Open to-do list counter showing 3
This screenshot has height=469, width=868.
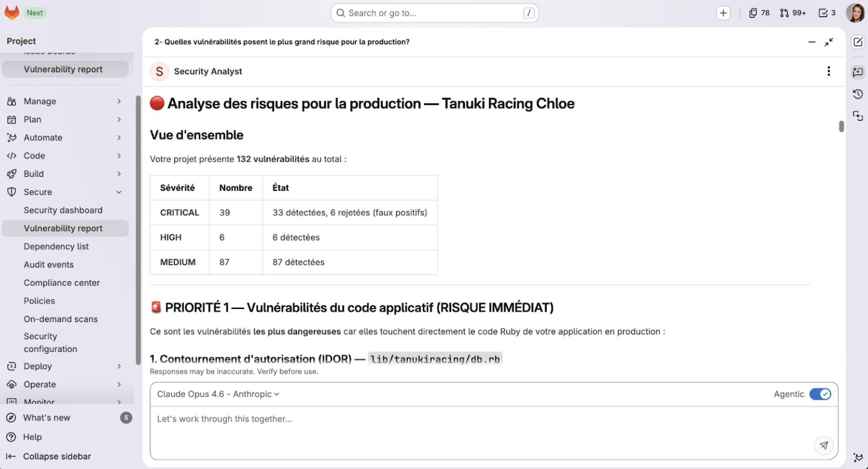827,13
